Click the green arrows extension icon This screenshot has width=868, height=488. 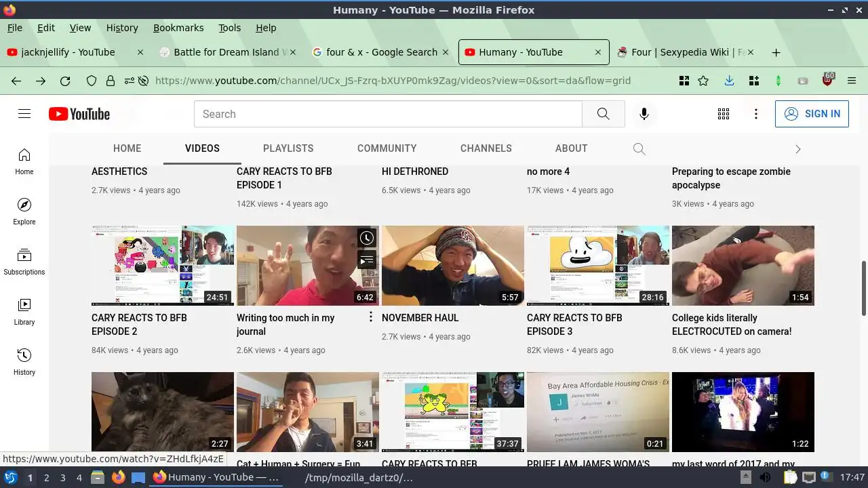point(778,81)
